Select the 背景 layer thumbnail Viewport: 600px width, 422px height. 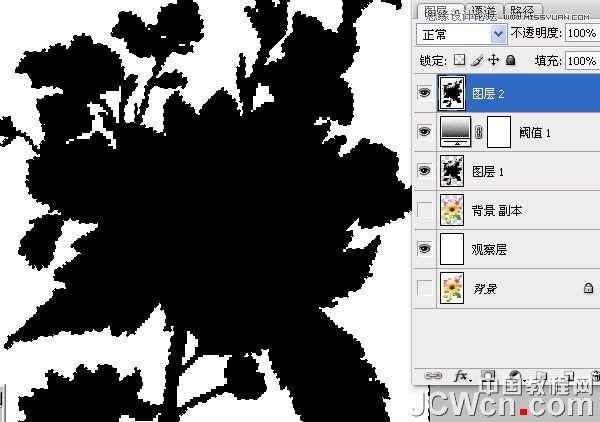[x=452, y=288]
